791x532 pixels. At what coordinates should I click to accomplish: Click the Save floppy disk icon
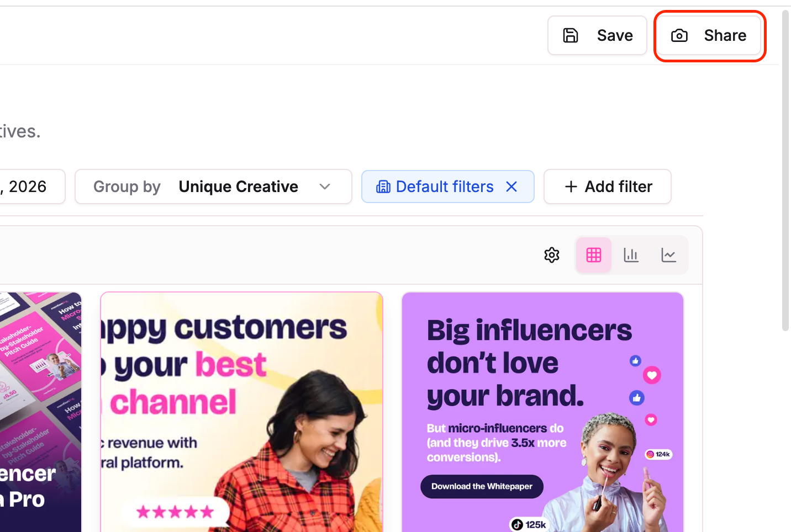click(571, 35)
